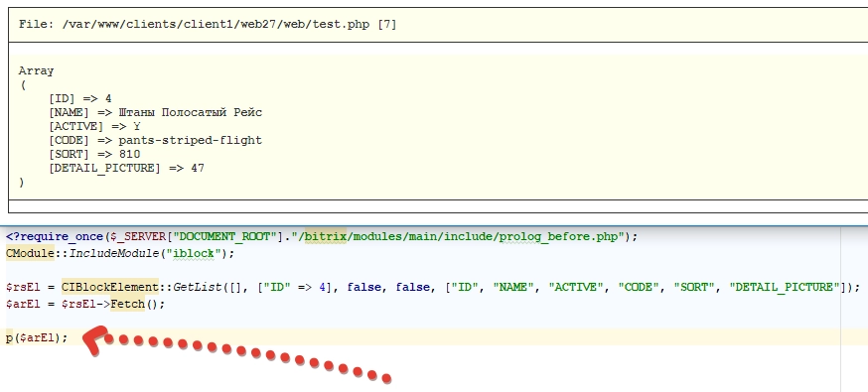The image size is (868, 392).
Task: Click the [ACTIVE] => Y output line
Action: point(94,126)
